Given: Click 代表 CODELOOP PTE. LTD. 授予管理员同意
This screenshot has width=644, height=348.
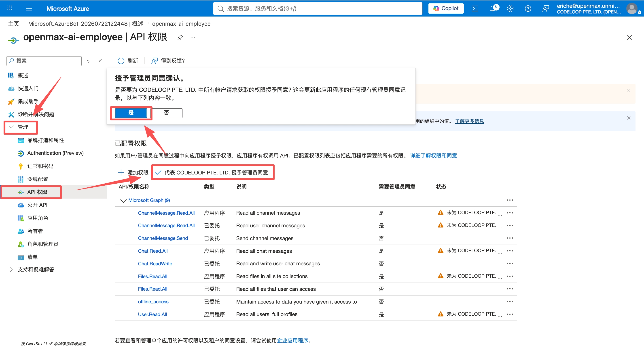Looking at the screenshot, I should point(212,172).
